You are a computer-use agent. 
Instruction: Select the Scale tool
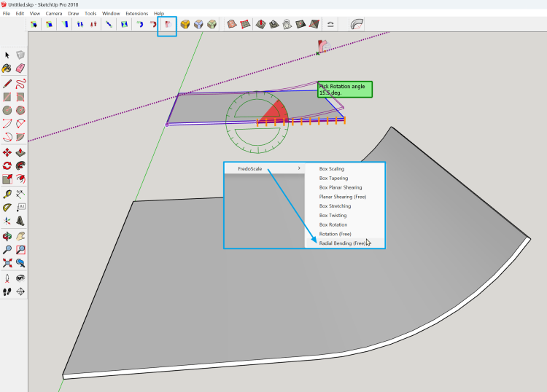[7, 179]
